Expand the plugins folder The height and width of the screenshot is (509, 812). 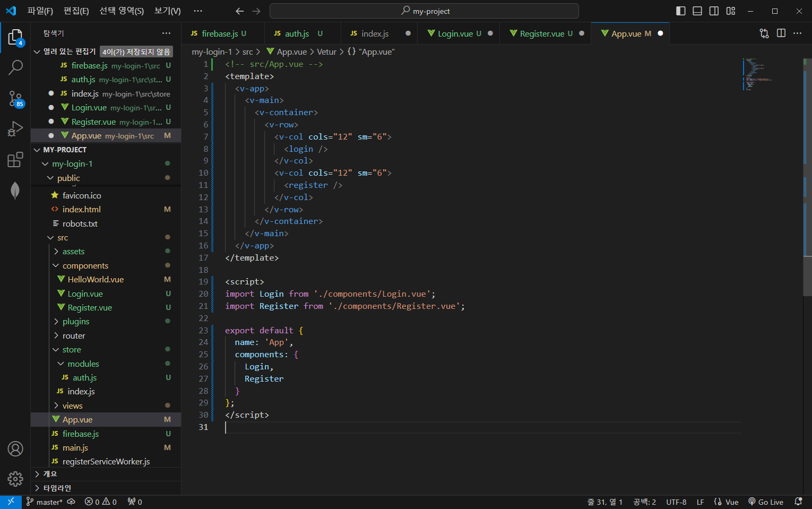pos(56,322)
